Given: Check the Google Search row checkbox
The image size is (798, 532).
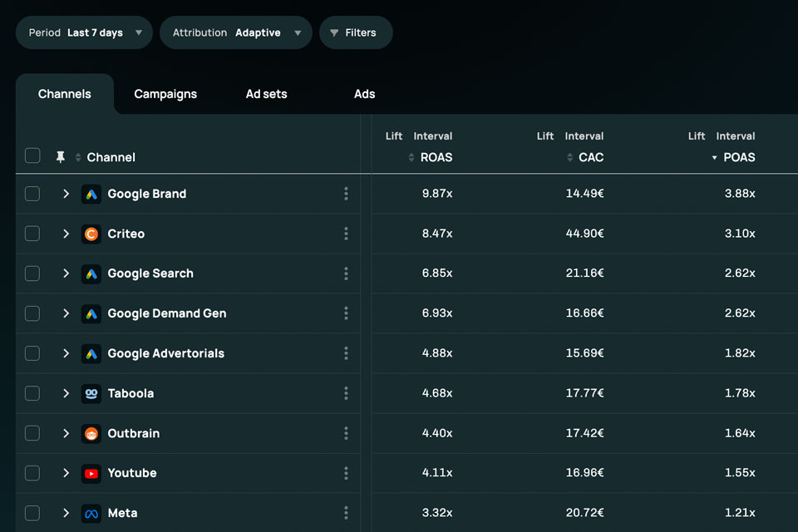Looking at the screenshot, I should pyautogui.click(x=32, y=273).
